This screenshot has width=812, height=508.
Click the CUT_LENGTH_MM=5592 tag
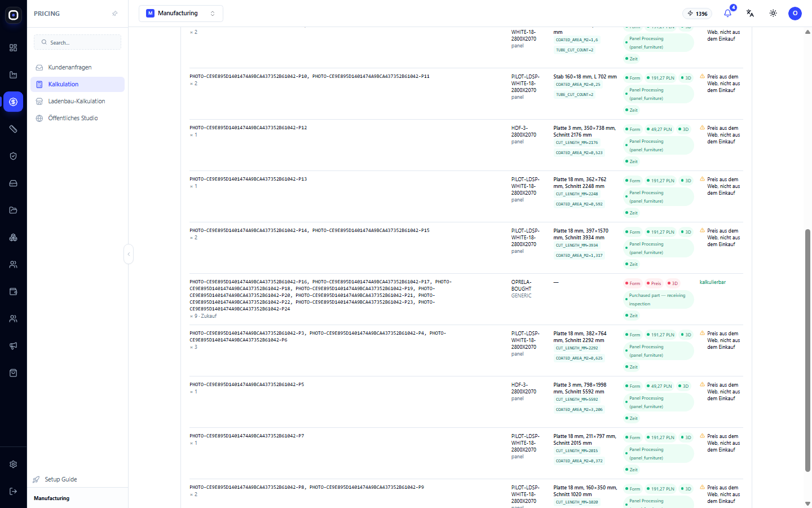[x=577, y=400]
